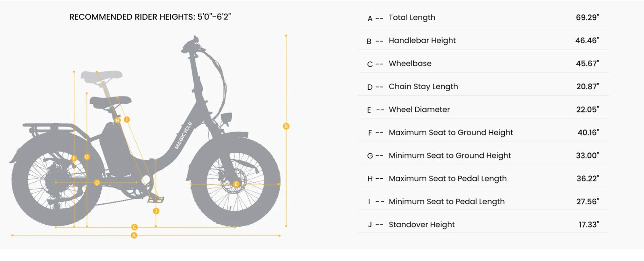Select the Maximum Seat to Ground Height label

[450, 132]
